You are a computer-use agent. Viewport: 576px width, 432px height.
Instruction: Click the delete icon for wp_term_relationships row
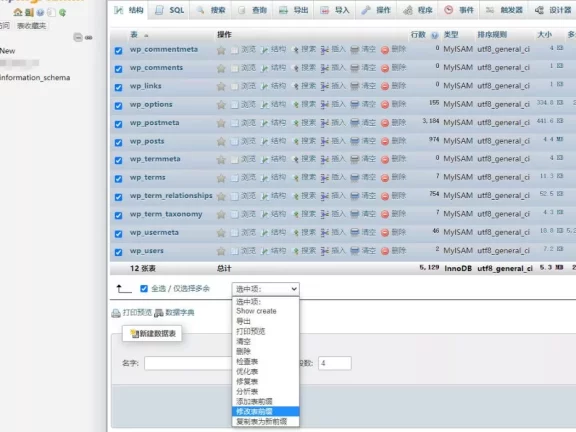(385, 197)
